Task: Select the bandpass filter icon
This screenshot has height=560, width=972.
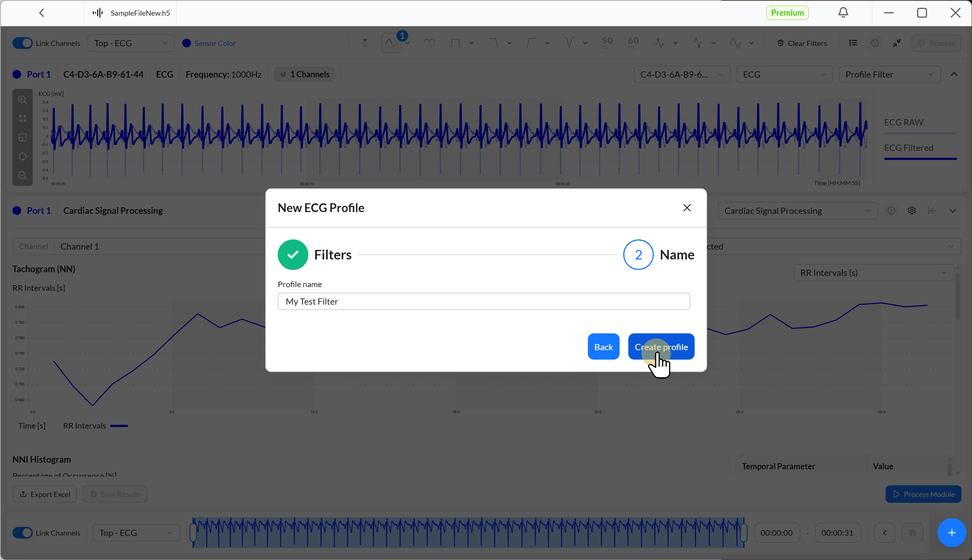Action: pos(456,43)
